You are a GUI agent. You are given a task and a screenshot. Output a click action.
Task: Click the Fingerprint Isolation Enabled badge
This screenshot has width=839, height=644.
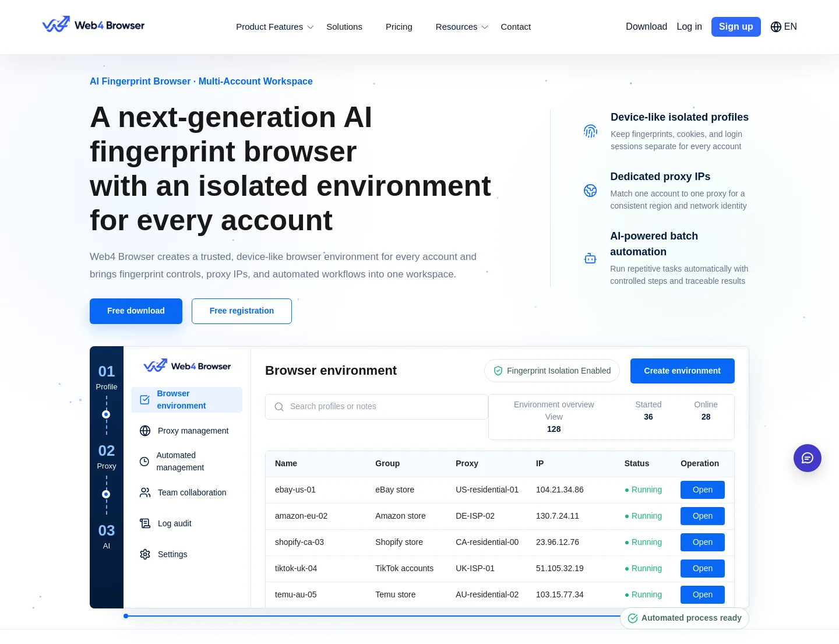(x=552, y=371)
